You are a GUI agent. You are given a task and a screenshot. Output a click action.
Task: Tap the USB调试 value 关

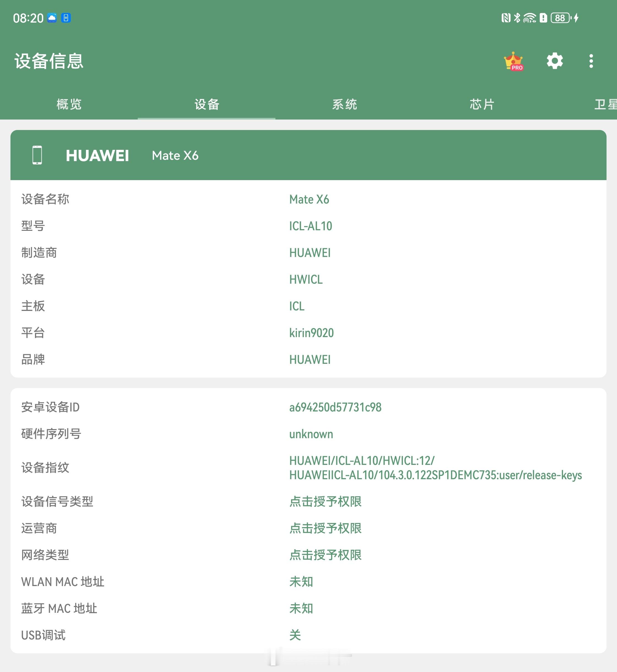295,635
